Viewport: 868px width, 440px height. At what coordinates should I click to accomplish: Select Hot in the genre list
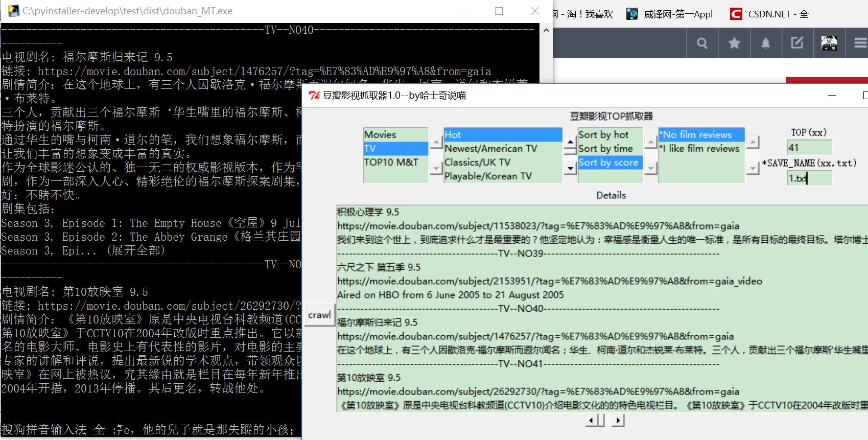pos(503,134)
